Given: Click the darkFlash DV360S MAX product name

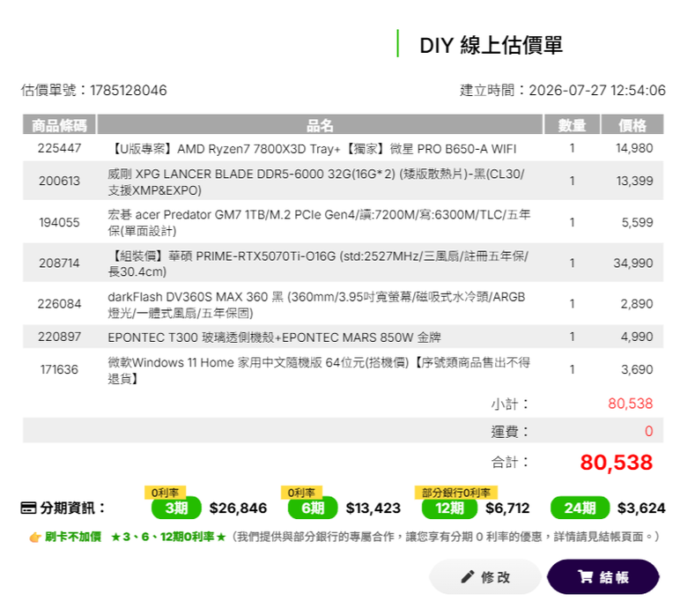Looking at the screenshot, I should pos(316,305).
